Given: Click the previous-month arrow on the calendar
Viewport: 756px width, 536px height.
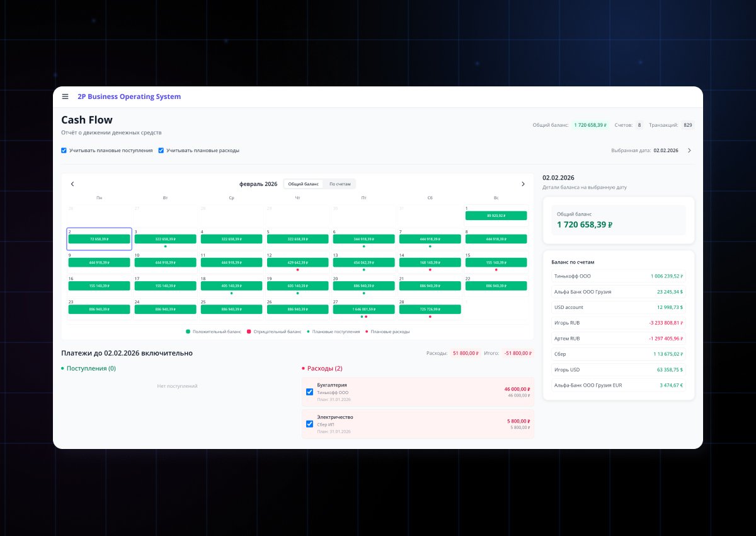Looking at the screenshot, I should coord(72,184).
